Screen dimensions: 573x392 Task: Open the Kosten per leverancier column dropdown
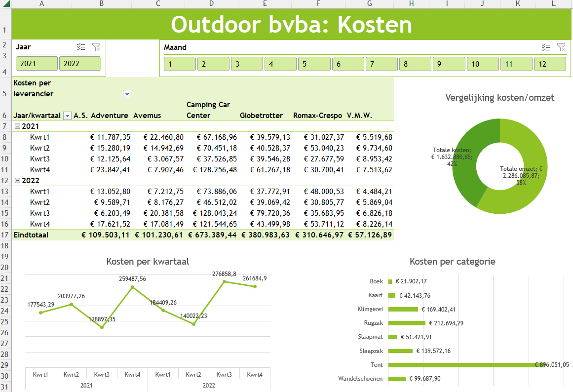coord(127,94)
